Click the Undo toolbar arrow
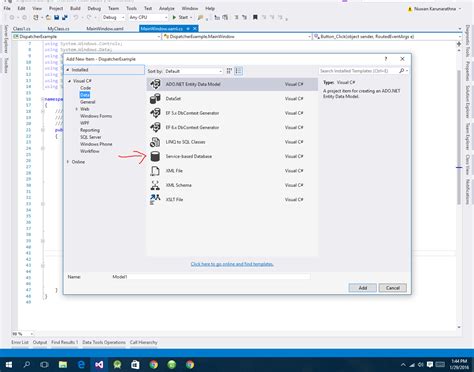Screen dimensions: 474x372 coord(76,17)
